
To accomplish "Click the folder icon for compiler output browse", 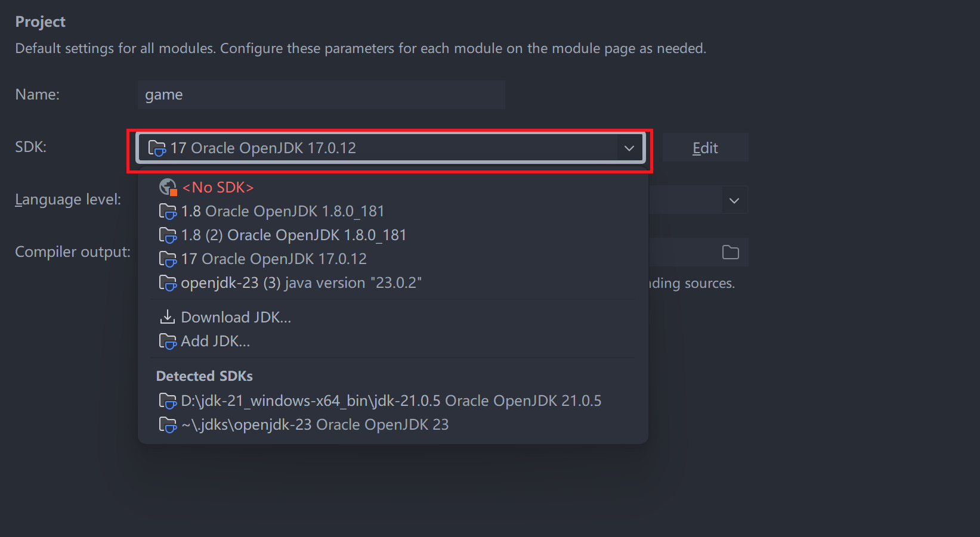I will [730, 252].
